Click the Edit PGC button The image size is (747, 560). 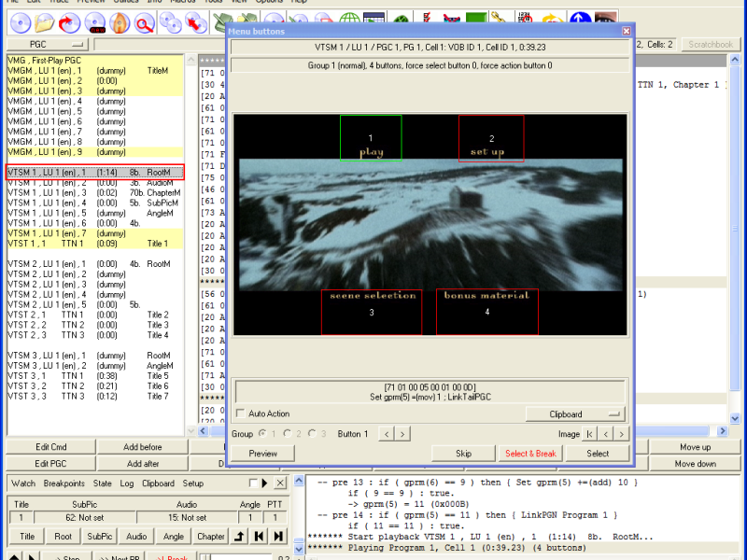pos(51,463)
